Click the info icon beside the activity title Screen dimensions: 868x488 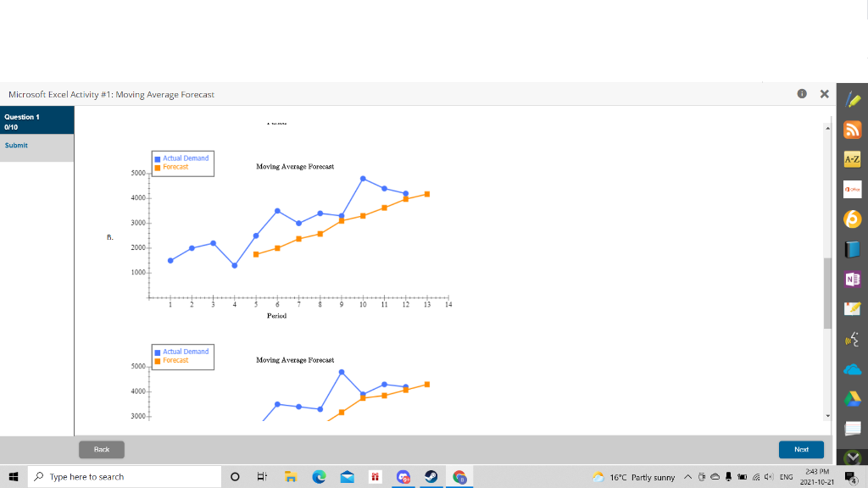(x=802, y=94)
